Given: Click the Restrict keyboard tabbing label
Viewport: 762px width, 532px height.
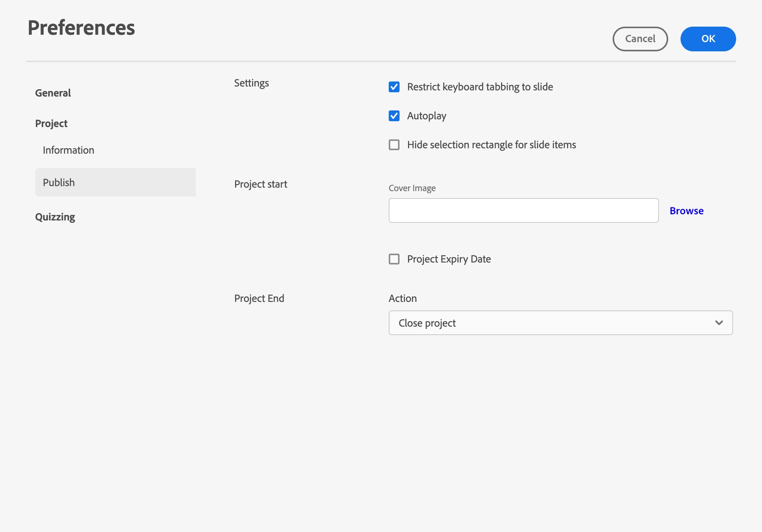Looking at the screenshot, I should [480, 87].
